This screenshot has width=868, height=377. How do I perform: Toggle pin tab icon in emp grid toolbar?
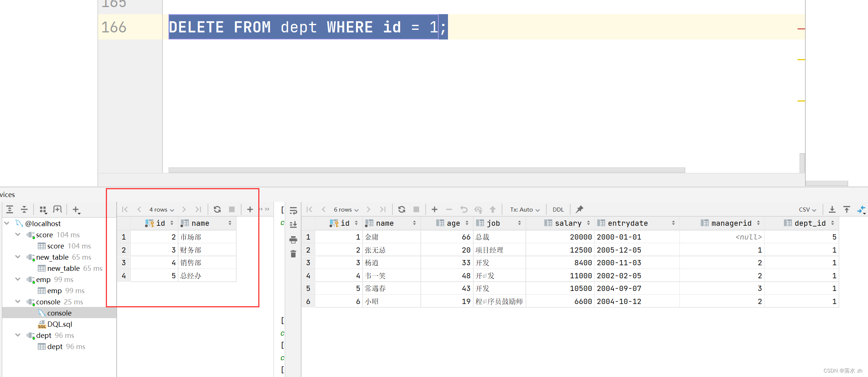(x=579, y=209)
